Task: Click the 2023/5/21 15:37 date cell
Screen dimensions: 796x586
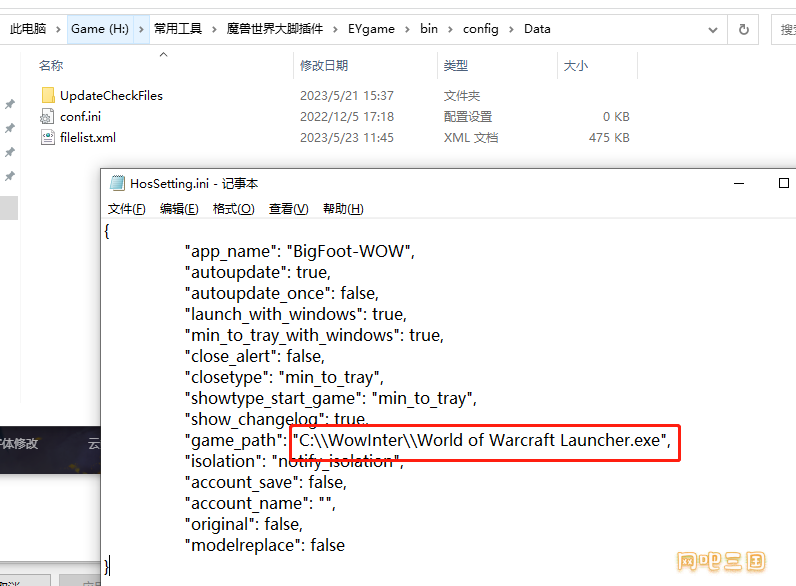Action: click(347, 95)
